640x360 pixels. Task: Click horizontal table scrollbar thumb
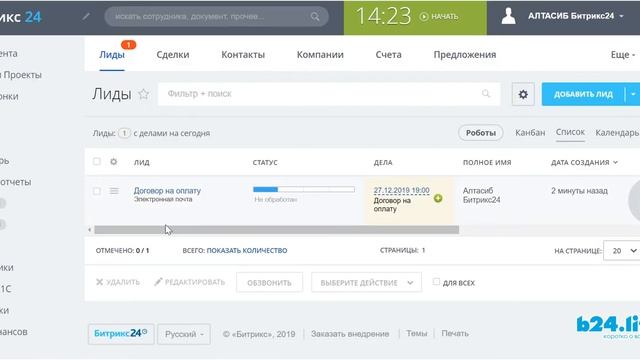pos(276,230)
